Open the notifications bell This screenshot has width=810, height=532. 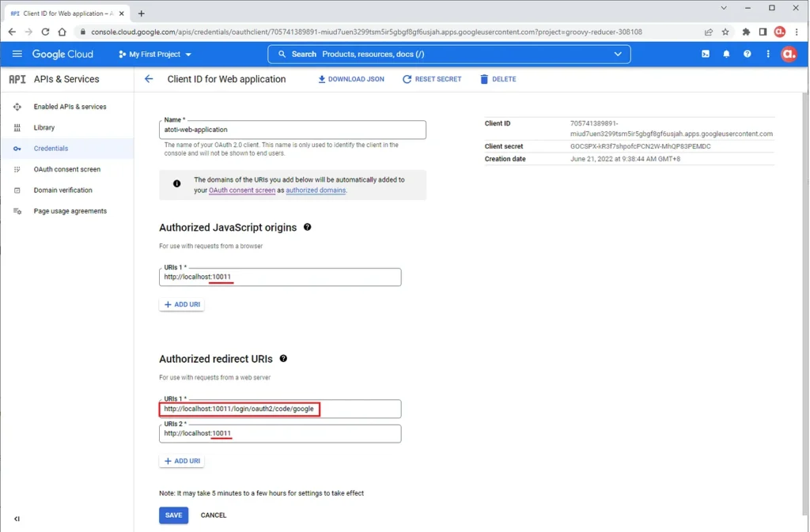pos(726,55)
